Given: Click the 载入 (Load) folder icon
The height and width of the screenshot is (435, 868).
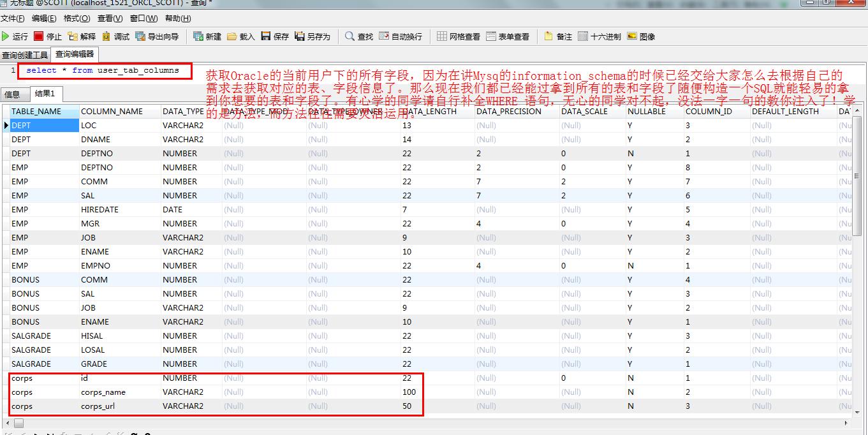Looking at the screenshot, I should pyautogui.click(x=241, y=36).
